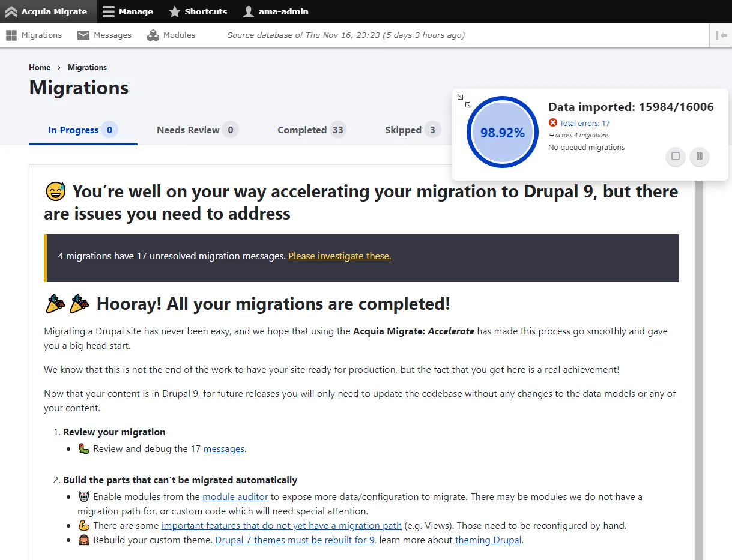Collapse the side panel using the right-edge arrow
This screenshot has height=560, width=732.
pyautogui.click(x=722, y=35)
